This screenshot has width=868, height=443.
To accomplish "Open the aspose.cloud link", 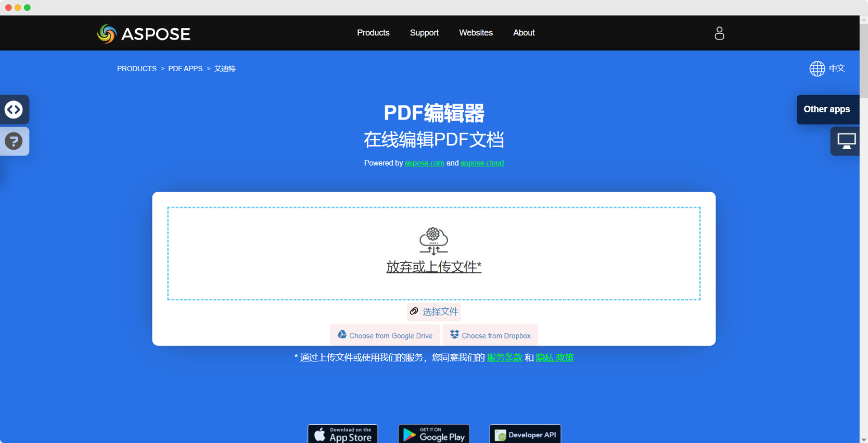I will (482, 163).
